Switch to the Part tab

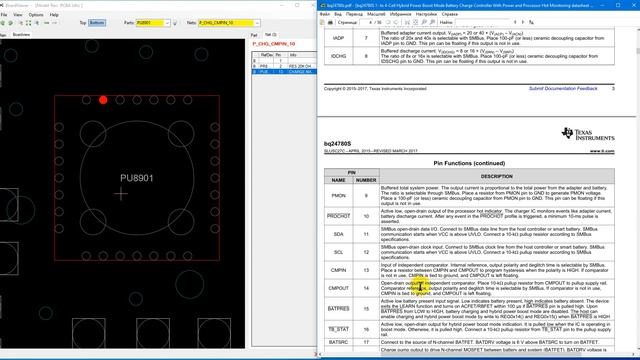point(254,35)
